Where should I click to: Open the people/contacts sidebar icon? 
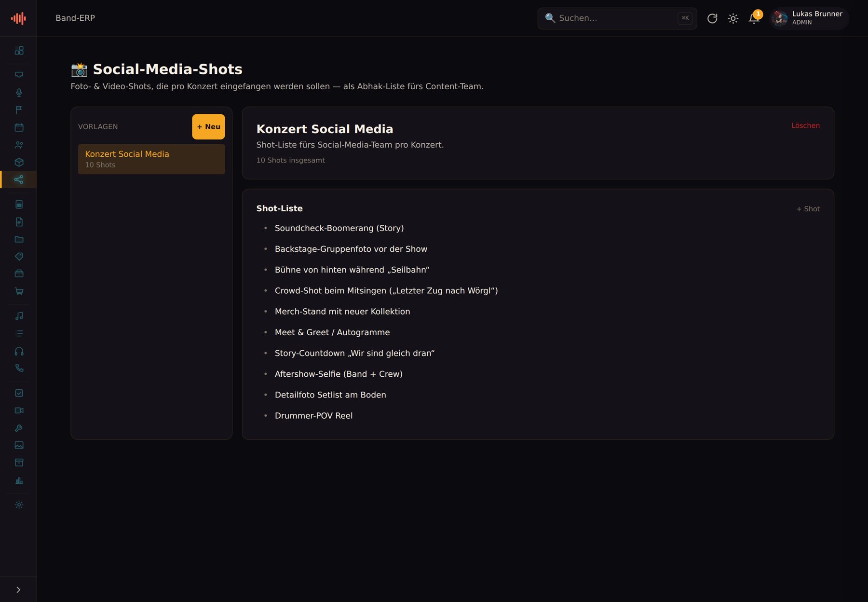[x=19, y=145]
